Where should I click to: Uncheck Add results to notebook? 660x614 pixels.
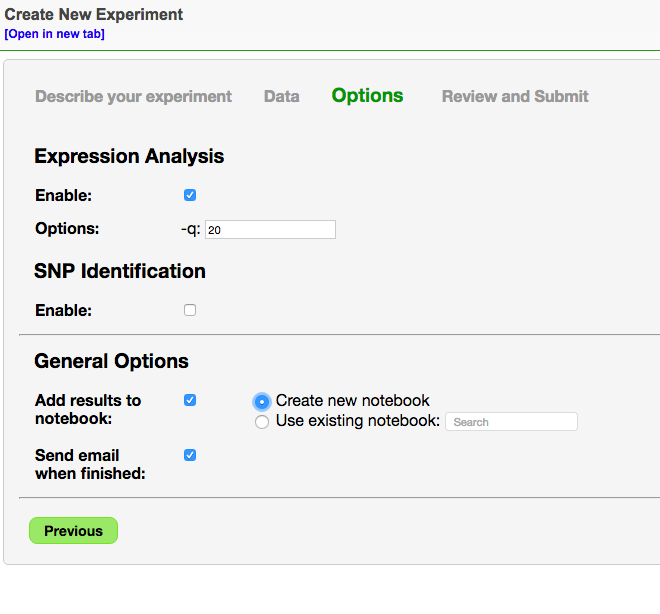[190, 400]
